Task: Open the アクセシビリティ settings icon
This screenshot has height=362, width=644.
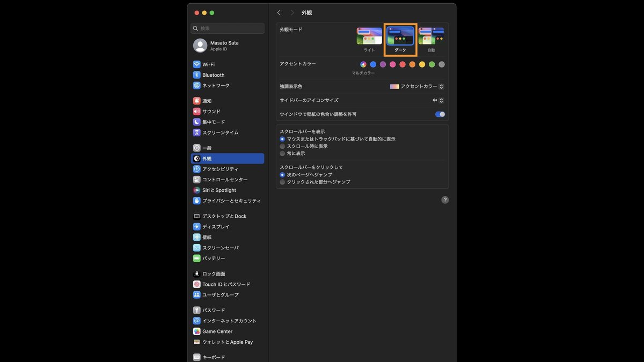Action: 197,168
